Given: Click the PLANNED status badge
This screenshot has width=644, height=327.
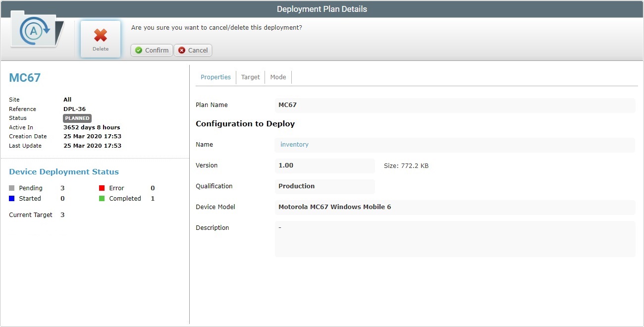Looking at the screenshot, I should tap(77, 118).
